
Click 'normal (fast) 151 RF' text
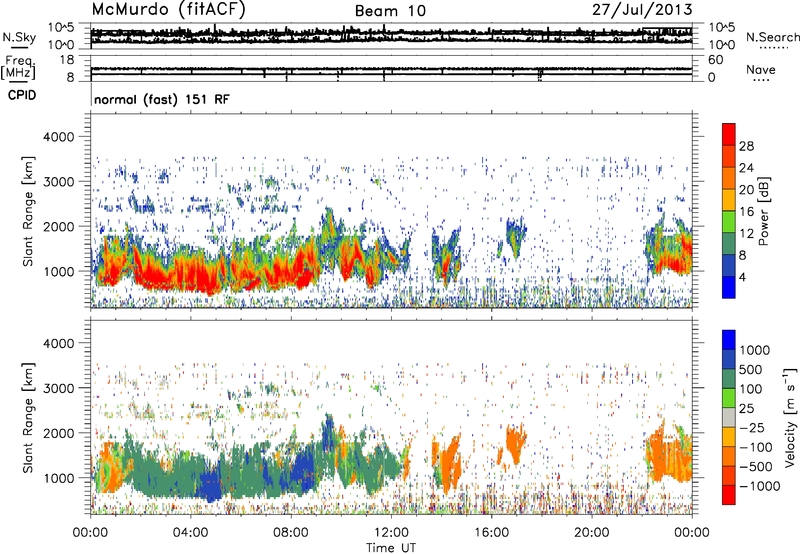(x=162, y=99)
